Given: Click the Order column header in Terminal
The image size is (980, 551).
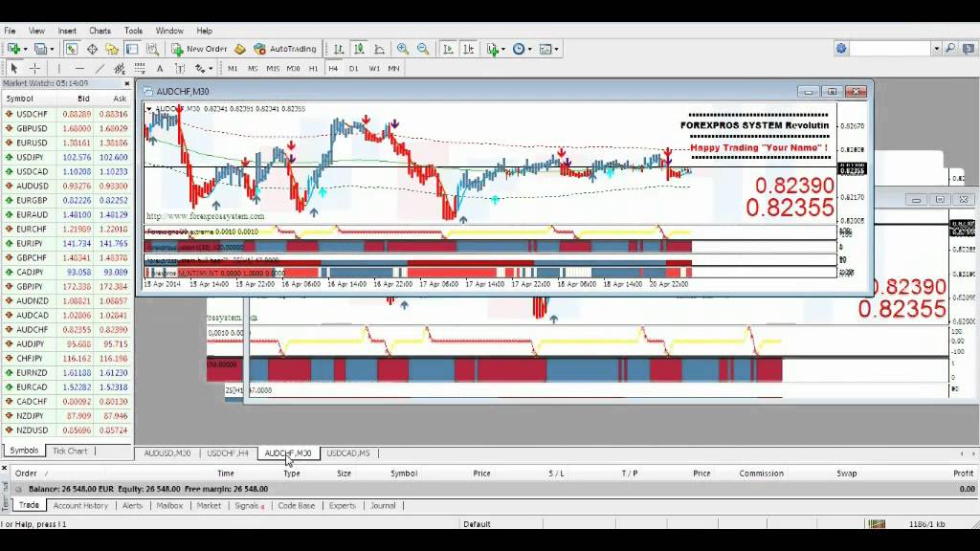Looking at the screenshot, I should 26,473.
